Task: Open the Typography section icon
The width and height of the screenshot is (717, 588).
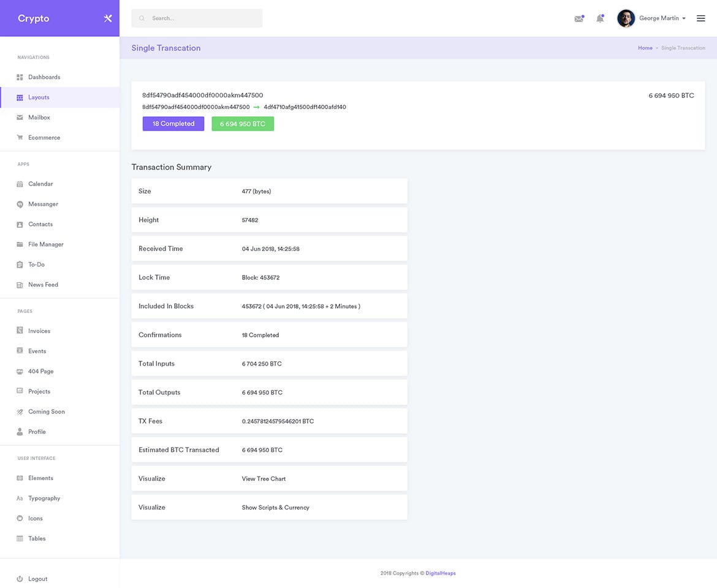Action: click(x=19, y=498)
